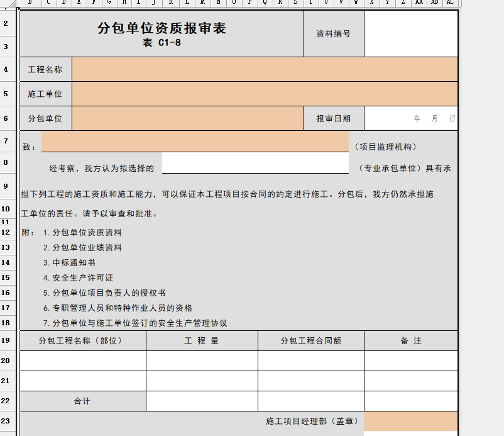
Task: Click the 工程量 cell in the 合计 row
Action: point(202,401)
